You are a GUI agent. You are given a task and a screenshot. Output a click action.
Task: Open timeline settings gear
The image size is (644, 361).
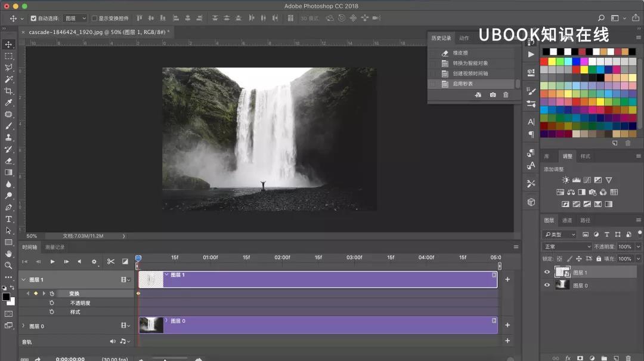(94, 261)
